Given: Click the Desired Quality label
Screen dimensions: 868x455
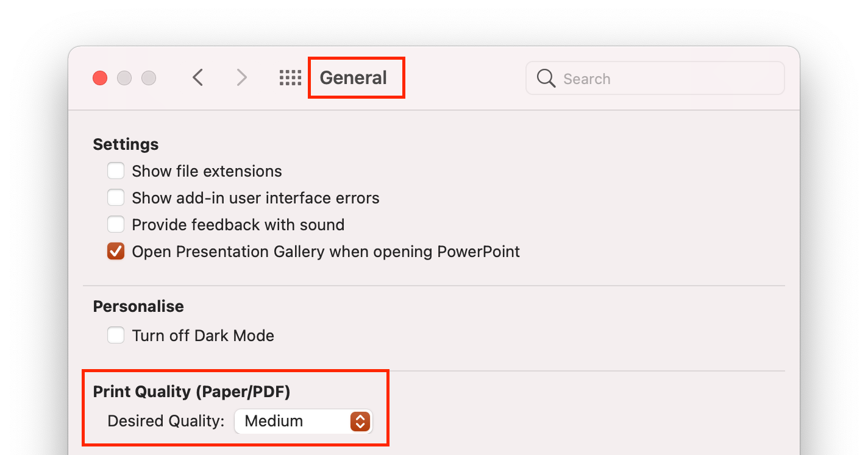Looking at the screenshot, I should click(x=166, y=421).
